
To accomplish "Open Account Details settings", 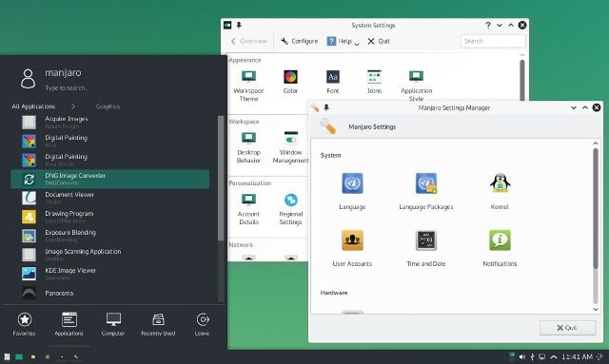I will tap(248, 209).
